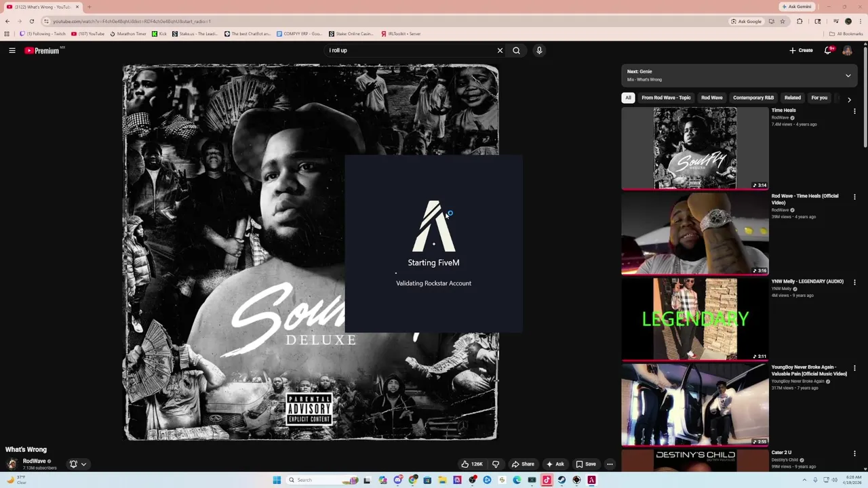Viewport: 868px width, 488px height.
Task: Open more actions ellipsis under the video
Action: coord(610,464)
